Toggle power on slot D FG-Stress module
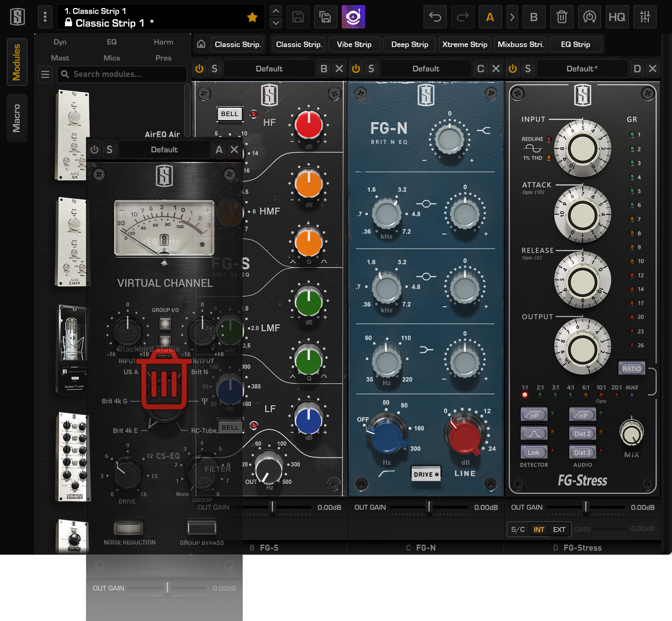 513,69
